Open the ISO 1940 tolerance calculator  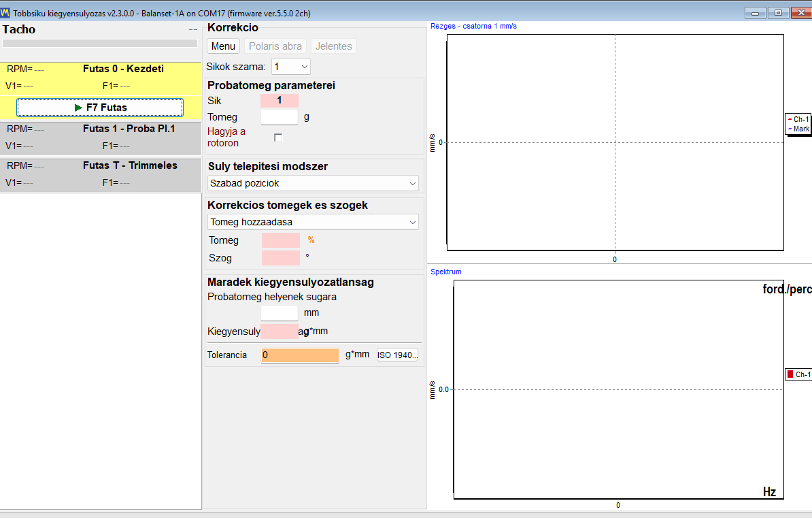coord(397,355)
